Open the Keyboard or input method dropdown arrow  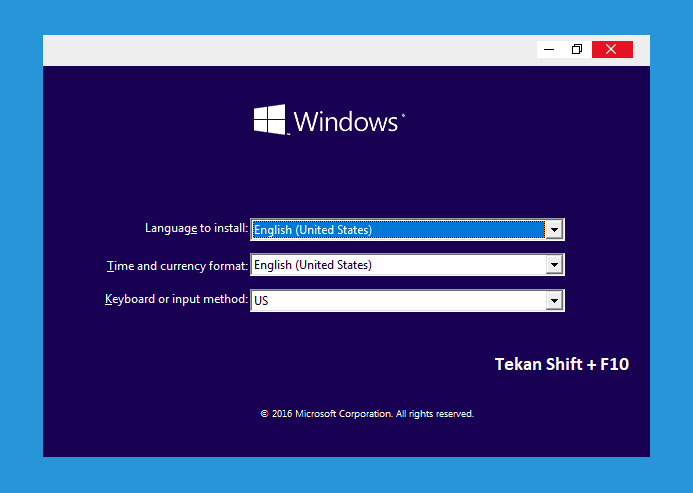(x=554, y=301)
